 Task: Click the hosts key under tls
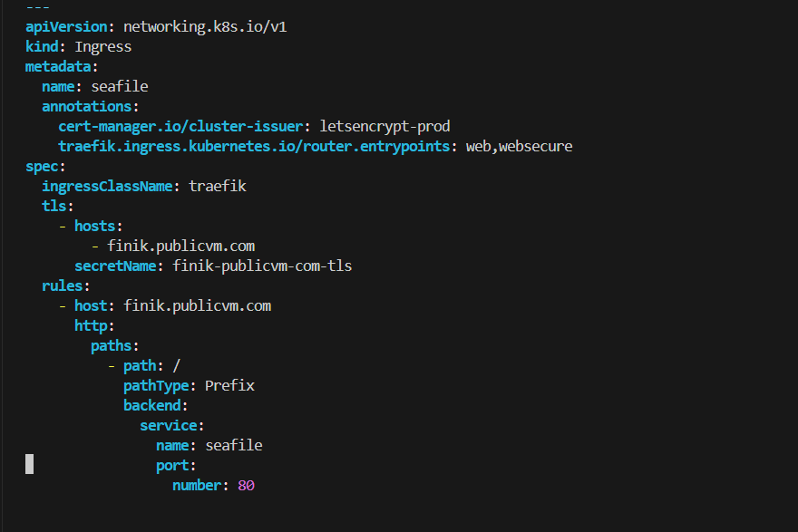pyautogui.click(x=95, y=226)
